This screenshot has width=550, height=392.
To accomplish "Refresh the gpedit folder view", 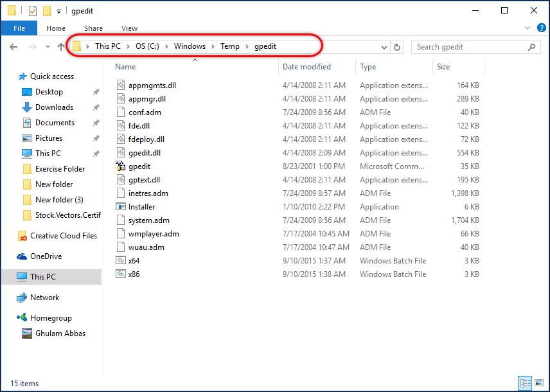I will [x=396, y=47].
